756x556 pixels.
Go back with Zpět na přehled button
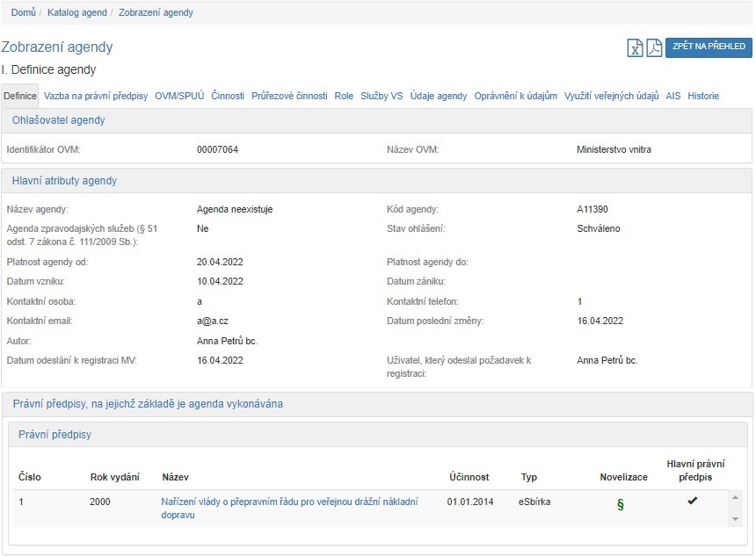(x=709, y=47)
